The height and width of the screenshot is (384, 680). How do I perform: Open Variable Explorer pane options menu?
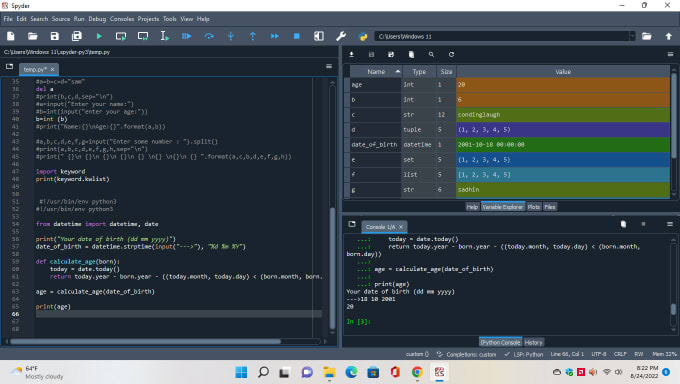tap(670, 55)
